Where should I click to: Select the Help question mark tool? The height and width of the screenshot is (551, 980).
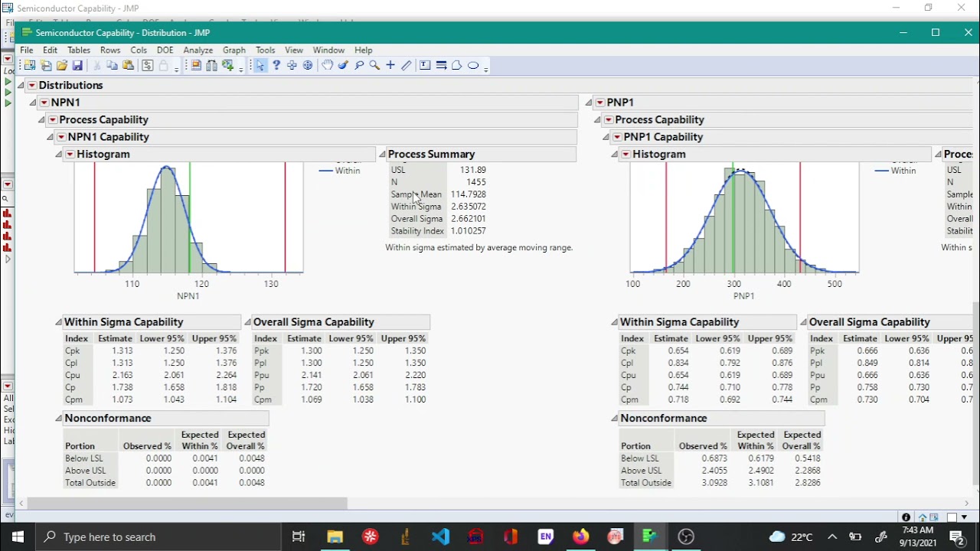pyautogui.click(x=276, y=66)
